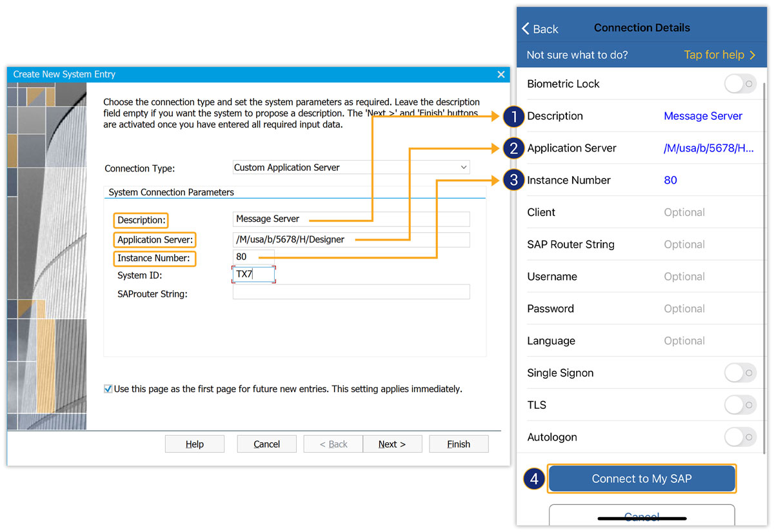Click the Description input field in dialog
Viewport: 774px width, 532px height.
[x=351, y=219]
